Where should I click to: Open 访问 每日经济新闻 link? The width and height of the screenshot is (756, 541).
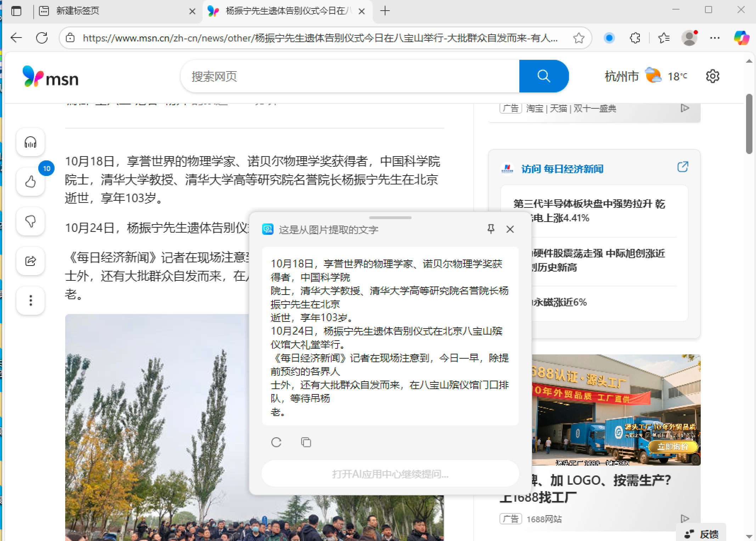(x=562, y=169)
